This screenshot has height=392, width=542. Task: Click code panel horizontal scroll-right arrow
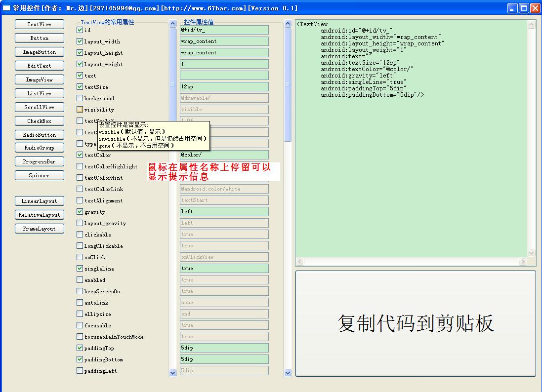523,262
